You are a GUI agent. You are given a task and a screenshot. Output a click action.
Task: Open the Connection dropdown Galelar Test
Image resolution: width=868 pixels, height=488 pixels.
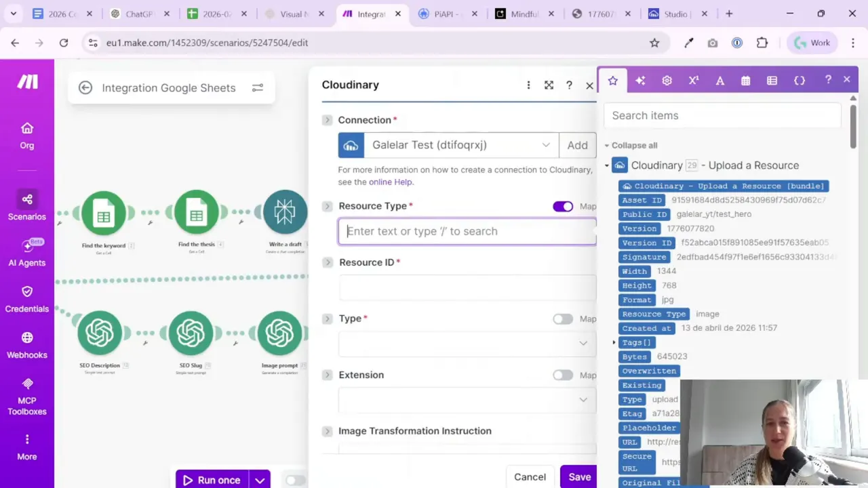tap(461, 145)
